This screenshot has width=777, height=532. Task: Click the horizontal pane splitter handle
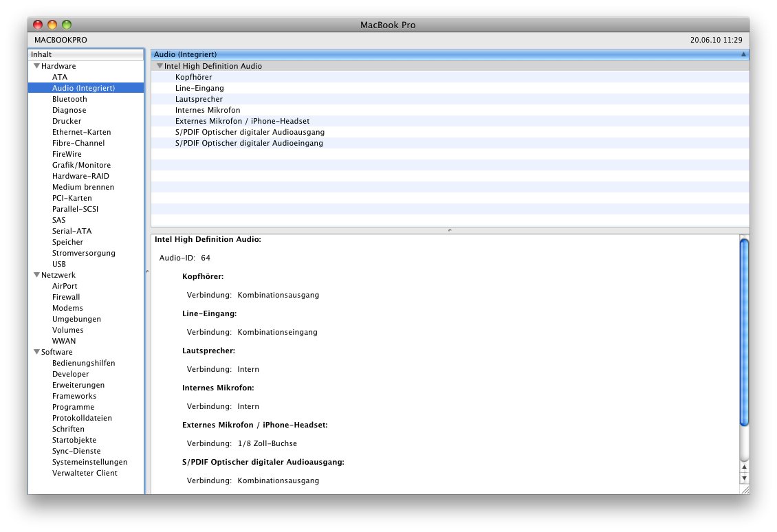point(450,230)
